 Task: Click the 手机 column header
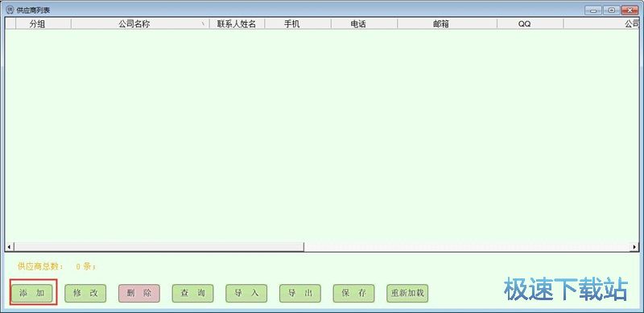[298, 24]
